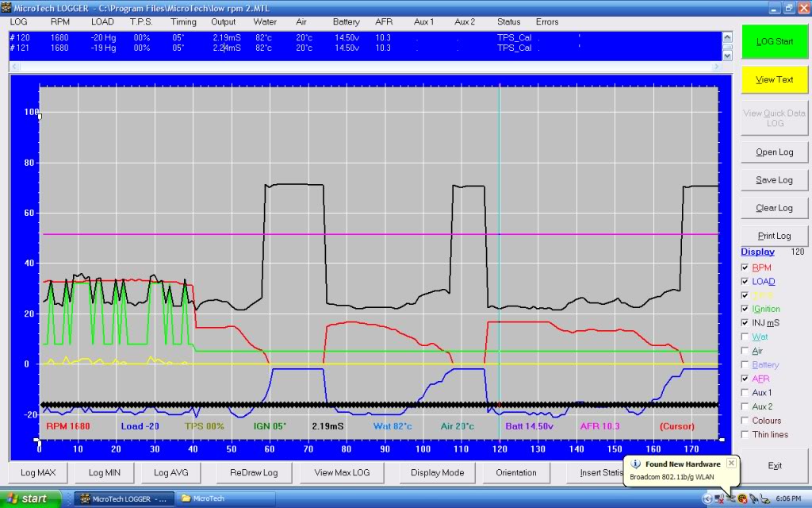Toggle the RPM display checkbox
This screenshot has width=812, height=508.
pos(745,267)
